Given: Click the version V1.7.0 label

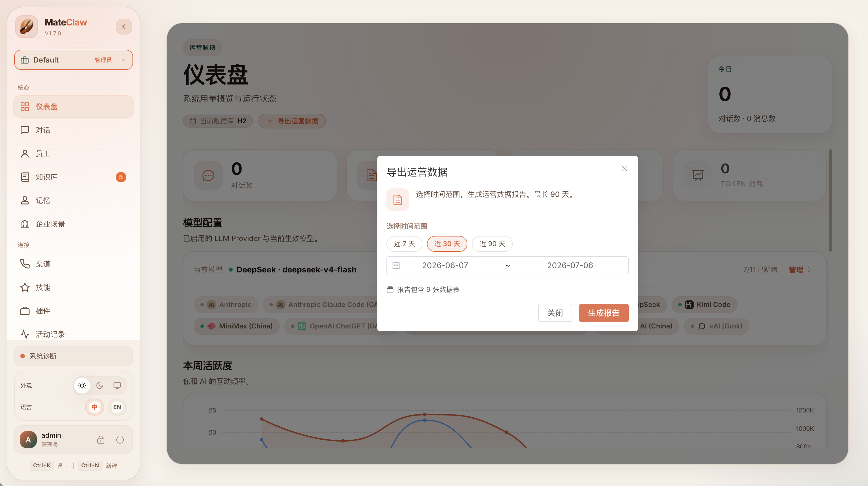Looking at the screenshot, I should click(53, 33).
